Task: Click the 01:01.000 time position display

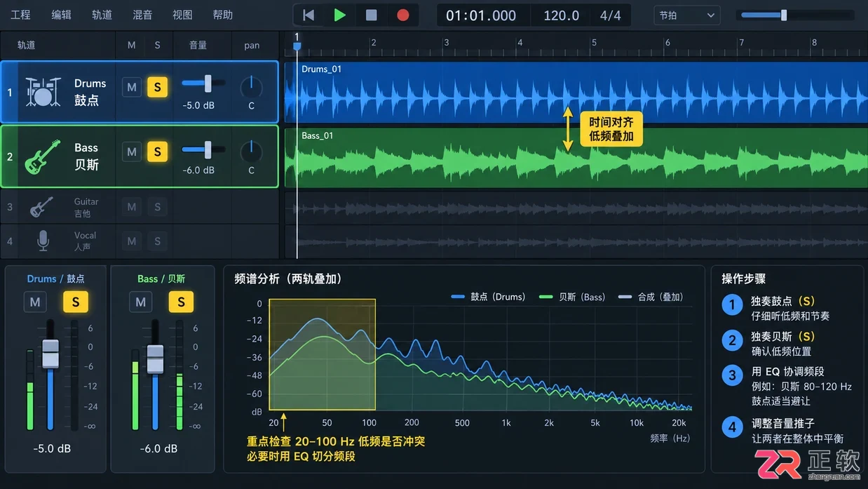Action: tap(481, 15)
